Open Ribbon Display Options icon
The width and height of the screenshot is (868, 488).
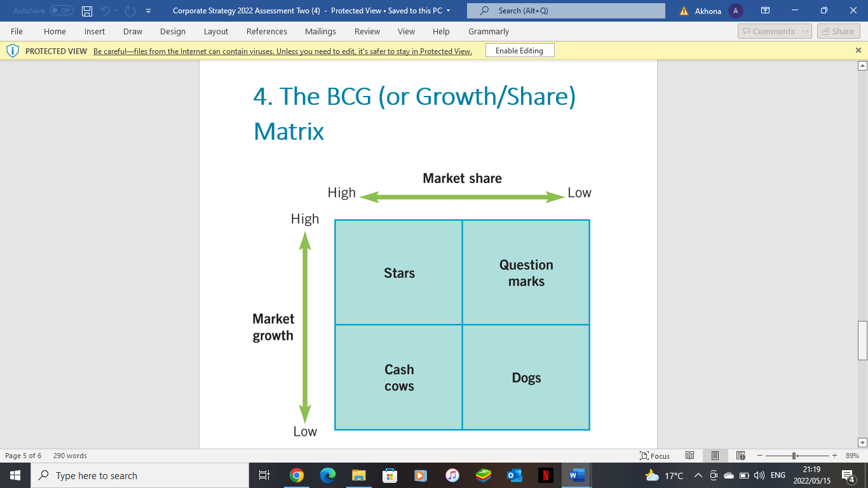click(765, 11)
